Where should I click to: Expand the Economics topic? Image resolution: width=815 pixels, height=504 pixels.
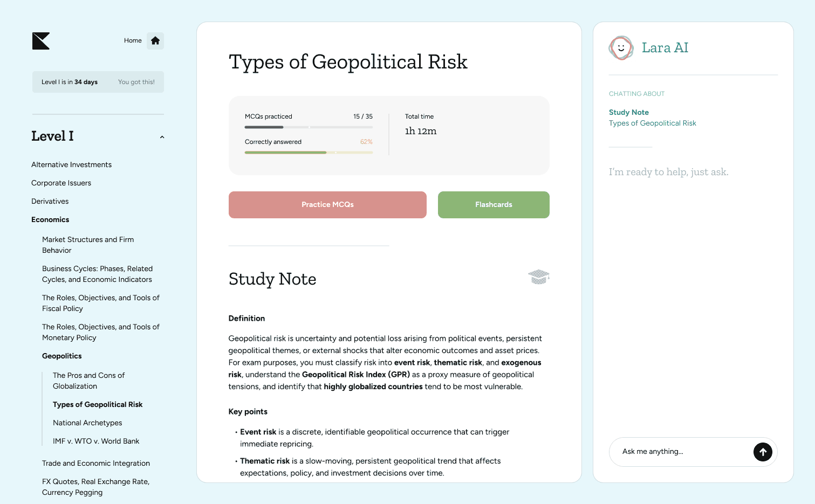pyautogui.click(x=50, y=220)
